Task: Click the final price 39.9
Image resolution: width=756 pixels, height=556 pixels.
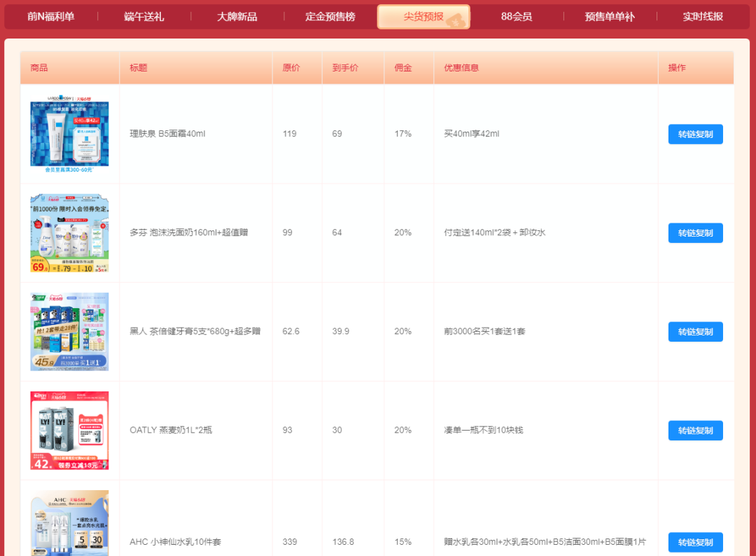Action: (x=340, y=332)
